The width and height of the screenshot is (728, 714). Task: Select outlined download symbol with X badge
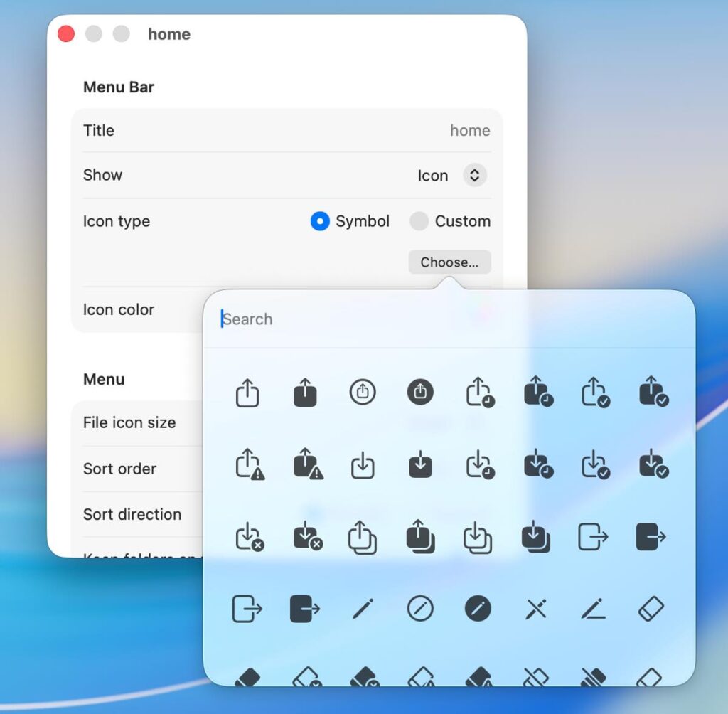click(249, 537)
